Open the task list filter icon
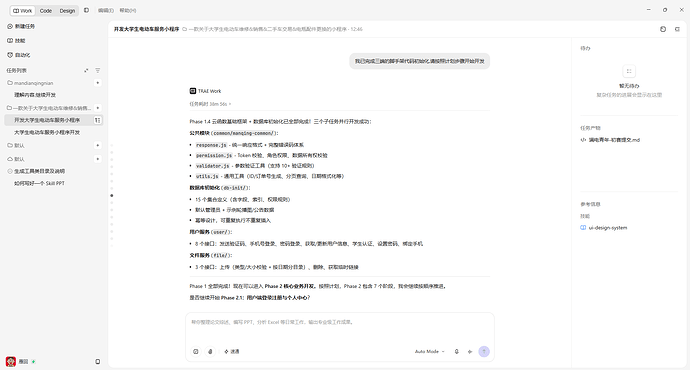 tap(98, 70)
